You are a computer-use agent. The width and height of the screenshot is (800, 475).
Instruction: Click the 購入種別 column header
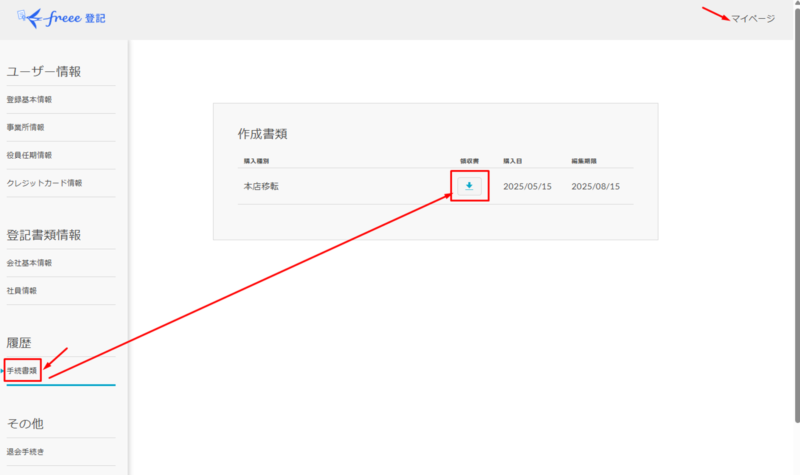pyautogui.click(x=257, y=160)
